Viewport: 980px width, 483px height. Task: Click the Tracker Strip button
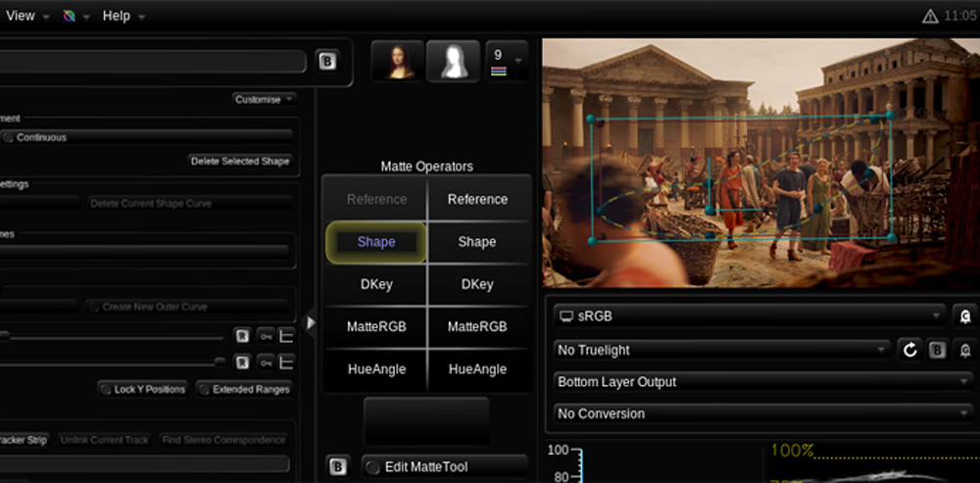click(24, 440)
